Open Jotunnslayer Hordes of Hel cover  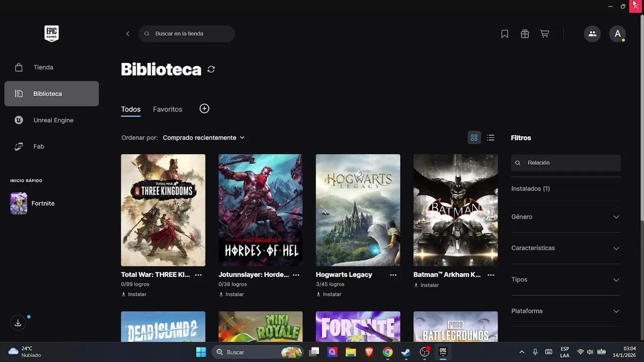coord(261,210)
